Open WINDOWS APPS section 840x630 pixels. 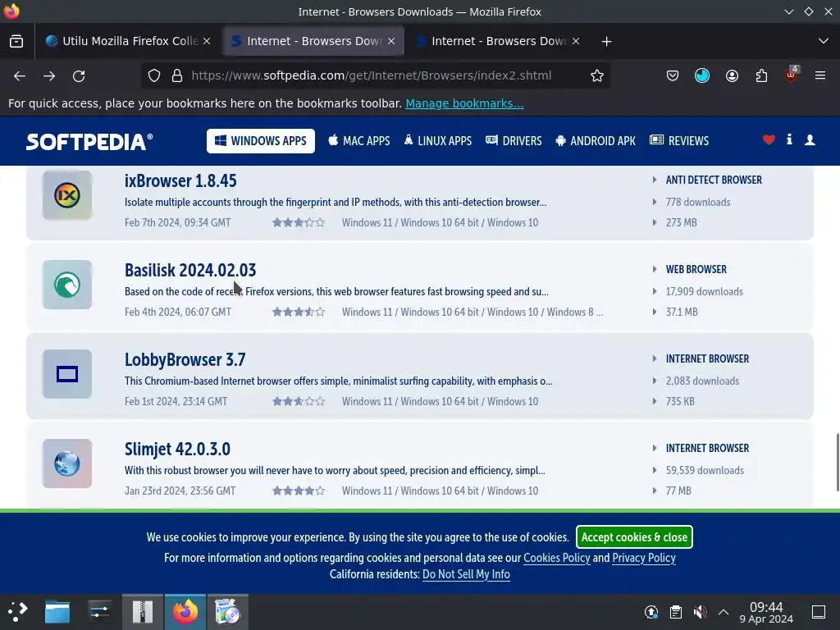point(261,141)
